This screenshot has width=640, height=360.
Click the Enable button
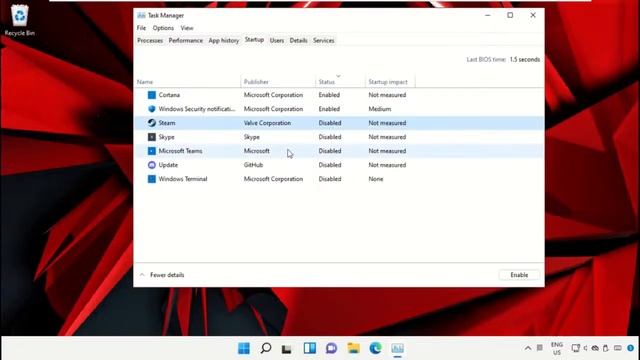[519, 275]
